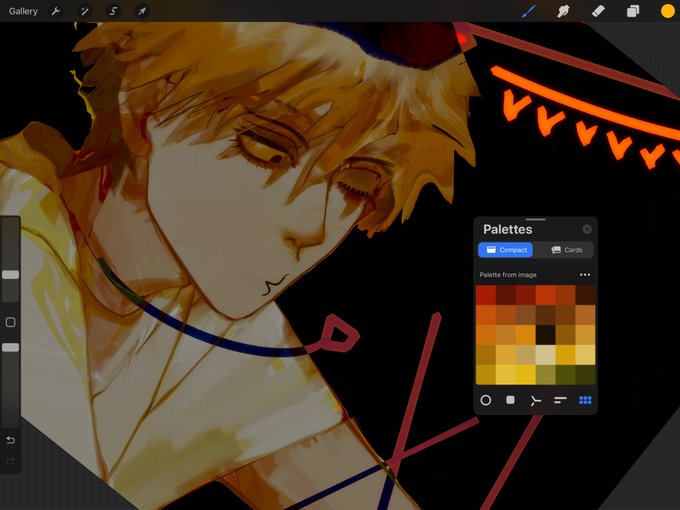Select the Smudge tool

coord(563,11)
